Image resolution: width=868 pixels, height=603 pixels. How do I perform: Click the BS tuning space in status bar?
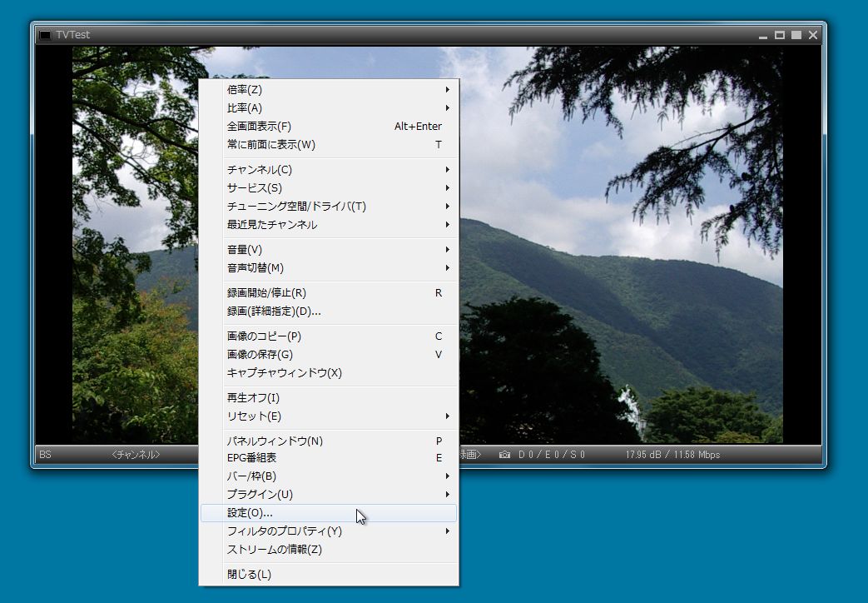[x=46, y=455]
